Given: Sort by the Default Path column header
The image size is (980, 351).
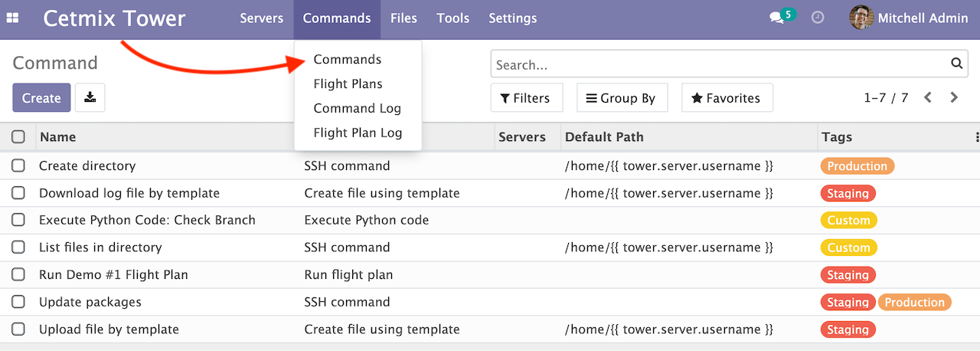Looking at the screenshot, I should (x=604, y=137).
